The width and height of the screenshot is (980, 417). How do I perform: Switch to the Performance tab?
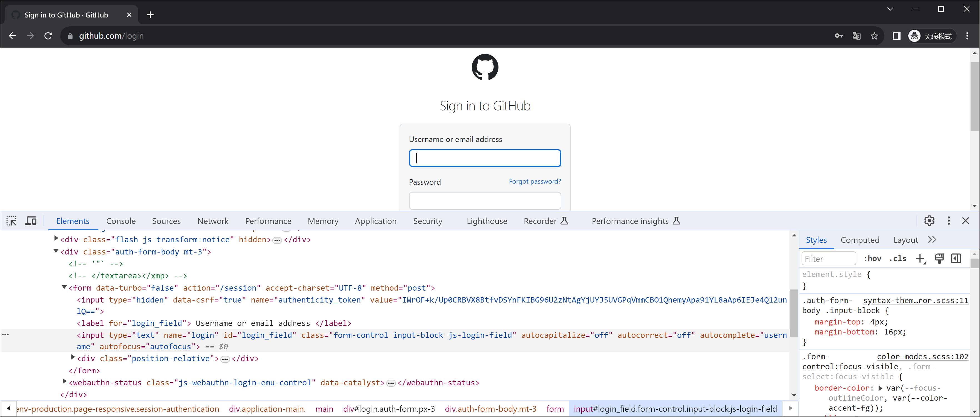click(268, 221)
